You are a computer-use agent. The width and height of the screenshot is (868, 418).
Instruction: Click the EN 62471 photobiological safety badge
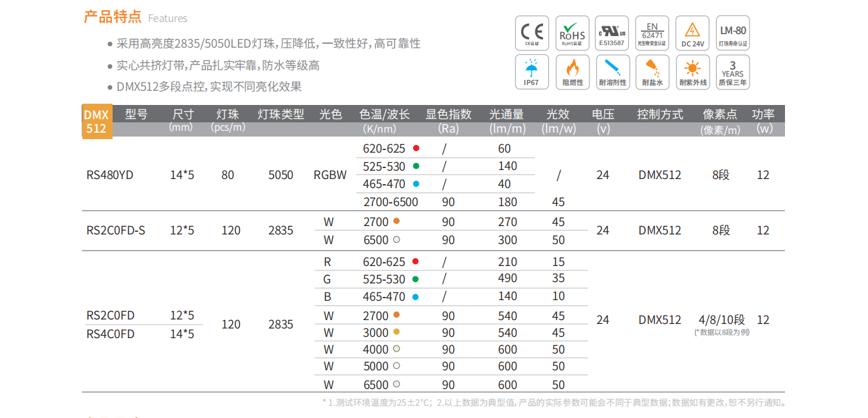(652, 33)
